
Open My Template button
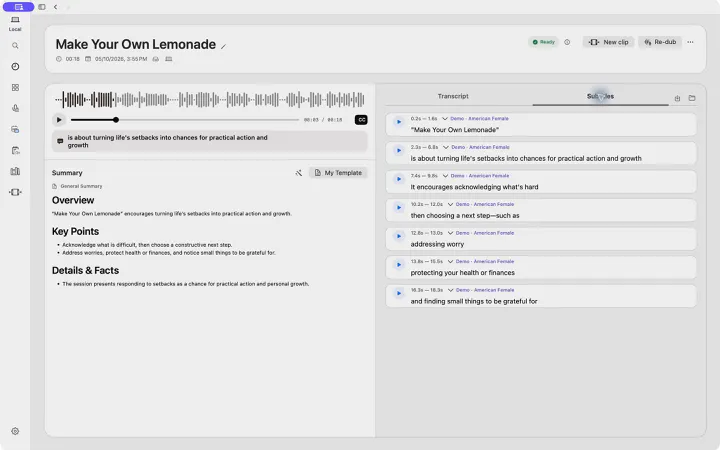(x=338, y=173)
